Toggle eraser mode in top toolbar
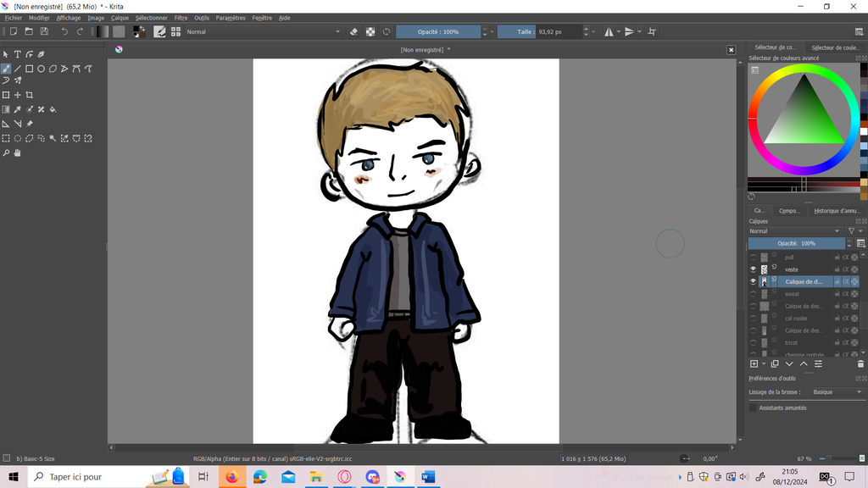The image size is (868, 488). (354, 31)
